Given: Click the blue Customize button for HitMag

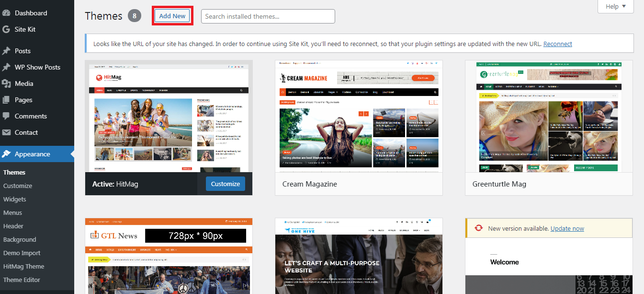Looking at the screenshot, I should click(226, 184).
